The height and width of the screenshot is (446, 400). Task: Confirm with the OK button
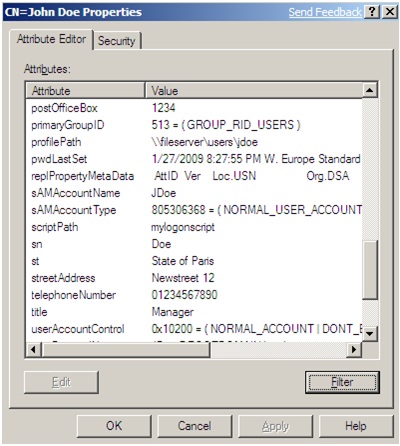point(114,426)
